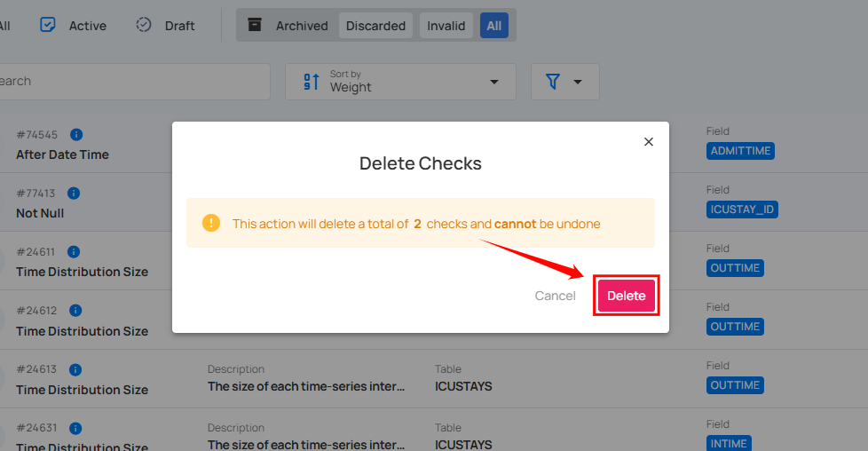Switch to the All archived tab

[x=494, y=26]
